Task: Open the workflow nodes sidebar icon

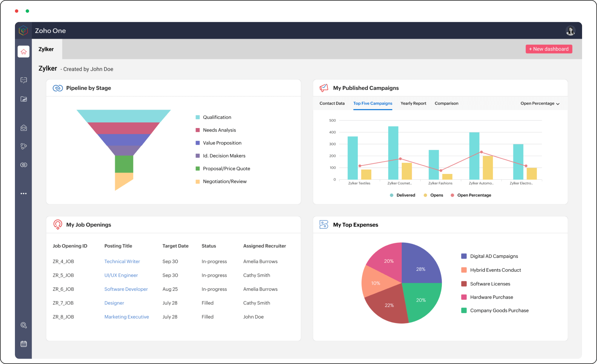Action: (24, 146)
